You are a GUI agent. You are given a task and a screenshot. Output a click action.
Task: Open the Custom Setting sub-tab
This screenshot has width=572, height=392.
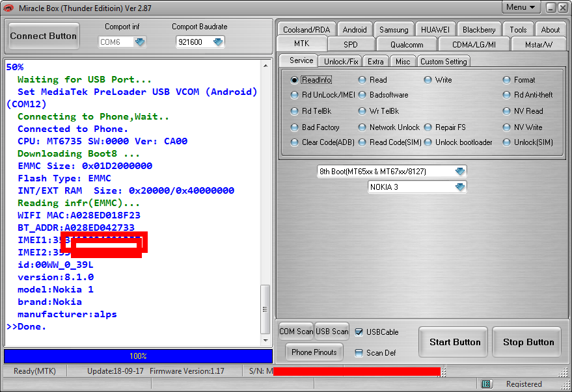tap(443, 61)
